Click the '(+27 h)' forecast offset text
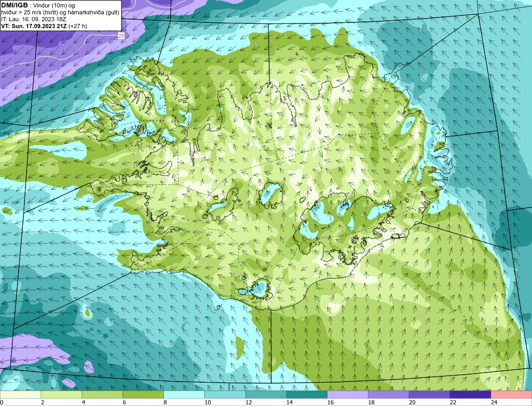 (x=78, y=26)
